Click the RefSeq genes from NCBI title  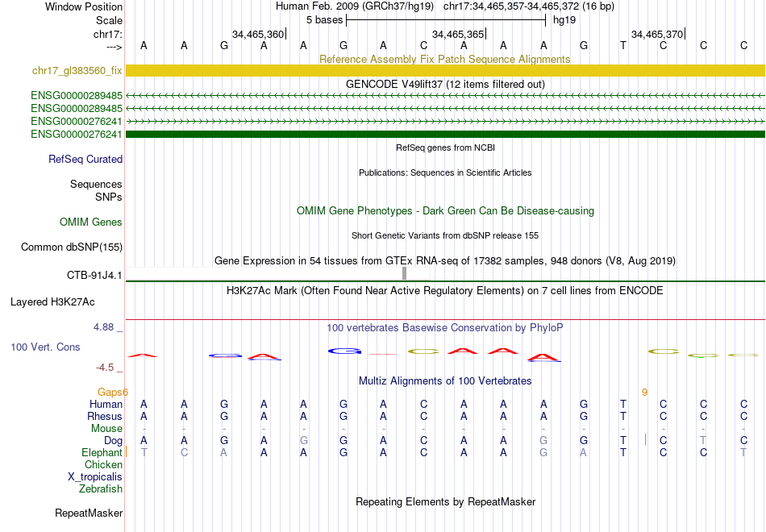[x=445, y=148]
